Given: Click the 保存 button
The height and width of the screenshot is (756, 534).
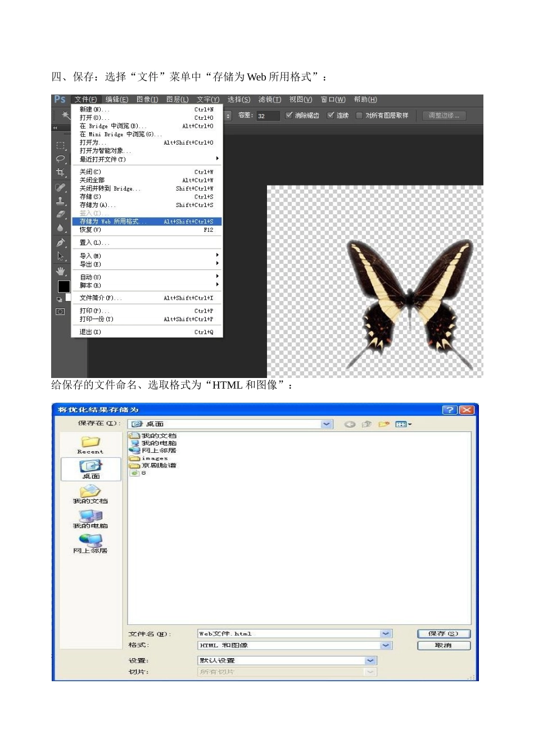Looking at the screenshot, I should coord(444,634).
